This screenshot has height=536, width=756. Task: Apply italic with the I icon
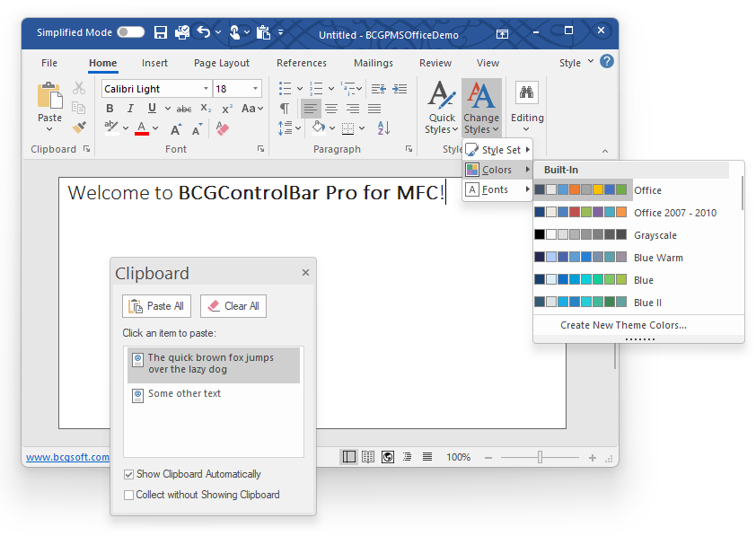click(131, 109)
